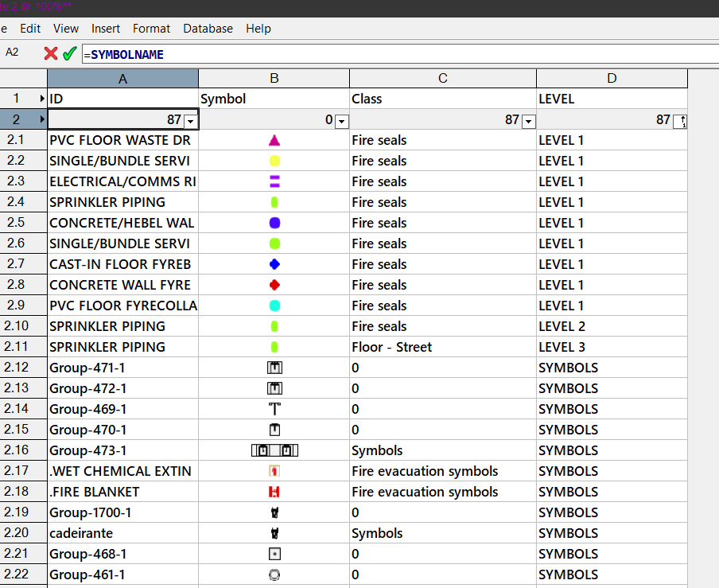Open the Symbol column dropdown in row 2

[342, 121]
